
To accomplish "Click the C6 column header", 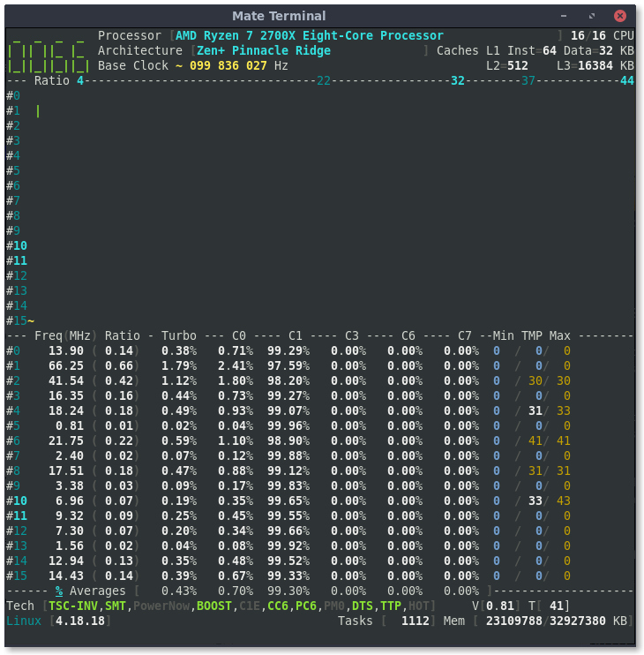I will pos(408,335).
